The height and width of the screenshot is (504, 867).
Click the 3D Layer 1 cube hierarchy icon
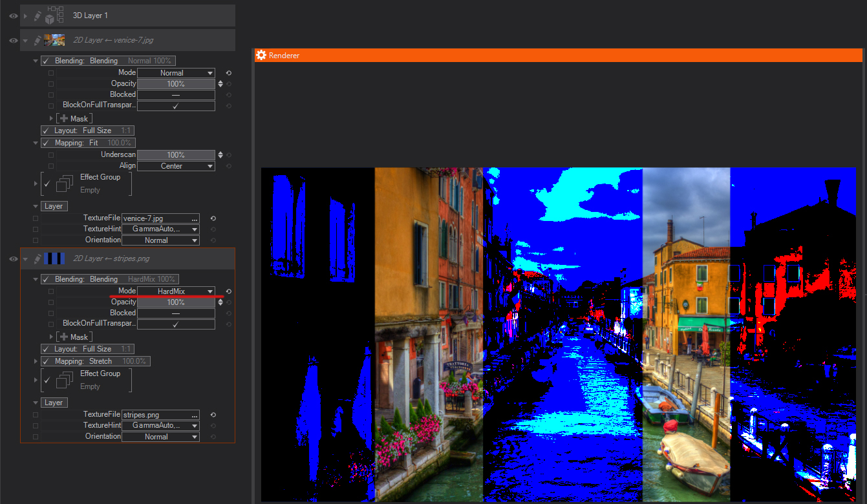[55, 16]
